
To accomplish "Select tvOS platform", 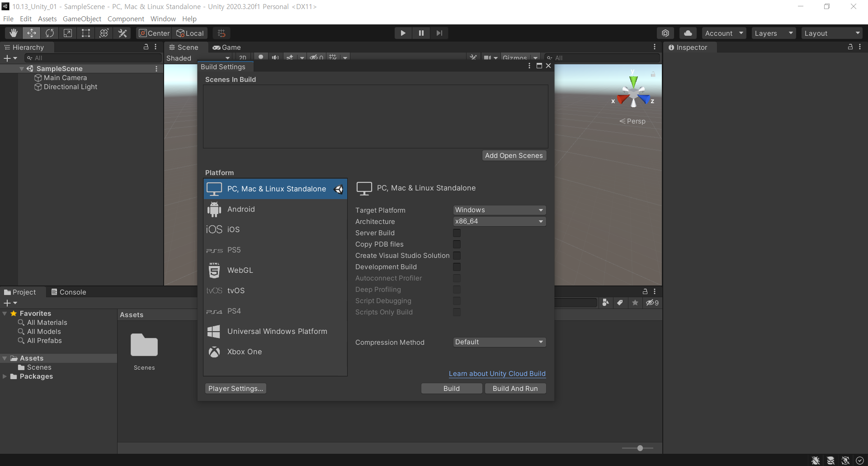I will (x=275, y=290).
